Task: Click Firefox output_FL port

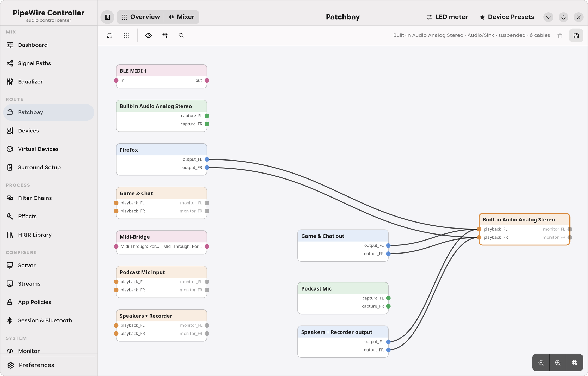Action: coord(207,159)
